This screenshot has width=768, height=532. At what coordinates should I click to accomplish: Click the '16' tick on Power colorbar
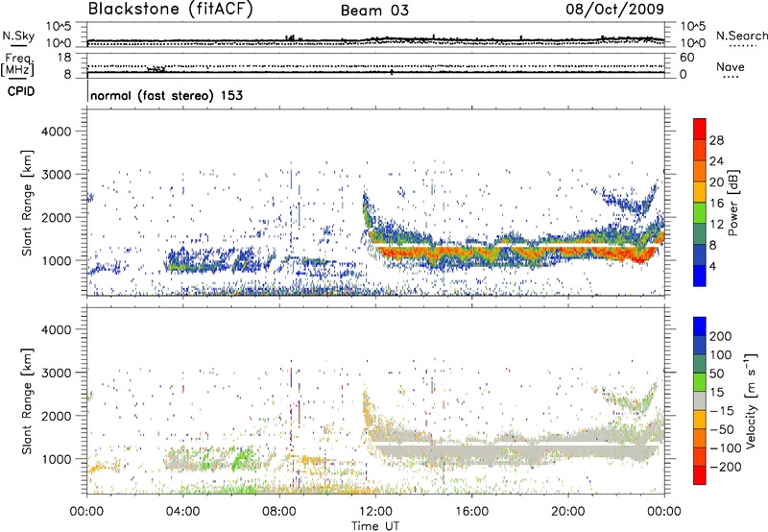click(716, 204)
